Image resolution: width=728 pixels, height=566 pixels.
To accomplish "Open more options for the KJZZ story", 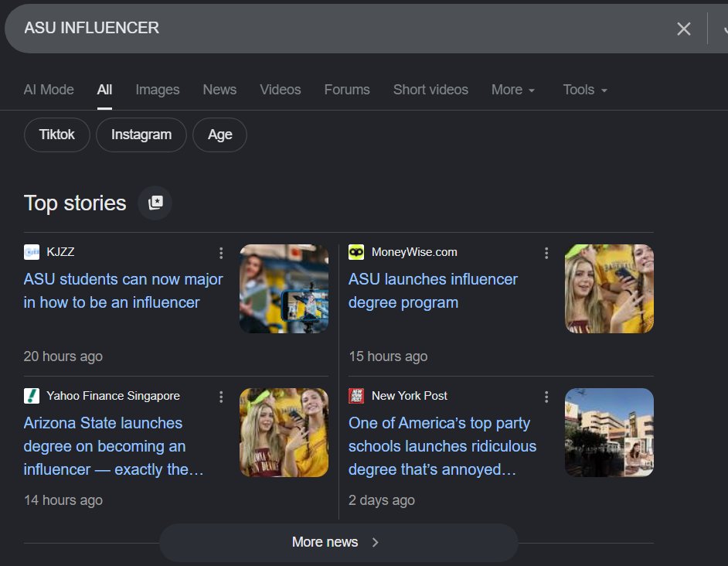I will 221,253.
